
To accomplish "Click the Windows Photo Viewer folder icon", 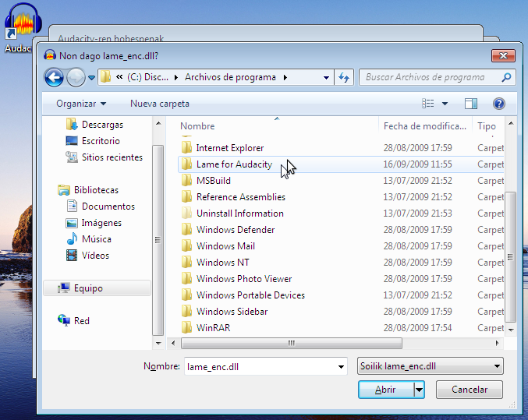I will pyautogui.click(x=186, y=279).
